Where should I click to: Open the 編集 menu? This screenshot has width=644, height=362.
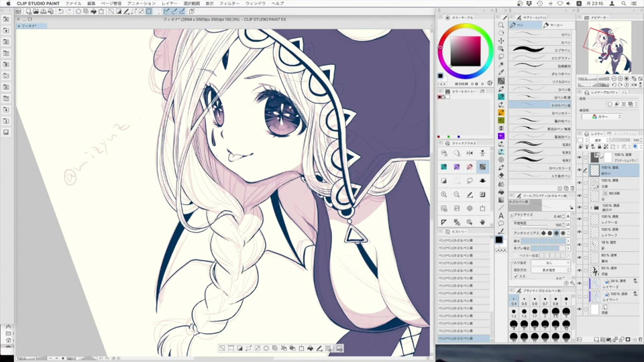91,3
